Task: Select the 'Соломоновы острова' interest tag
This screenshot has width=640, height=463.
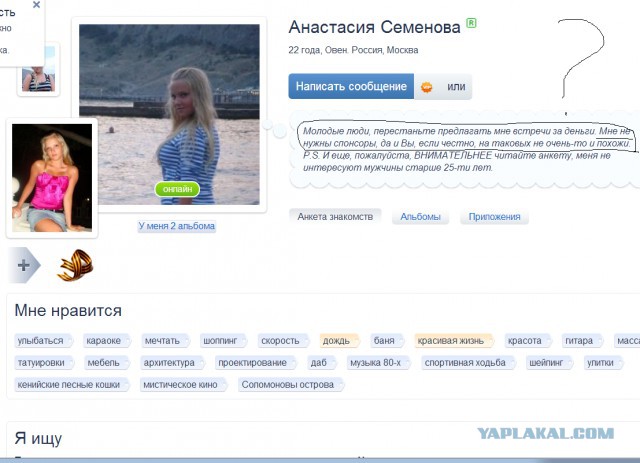Action: (291, 385)
